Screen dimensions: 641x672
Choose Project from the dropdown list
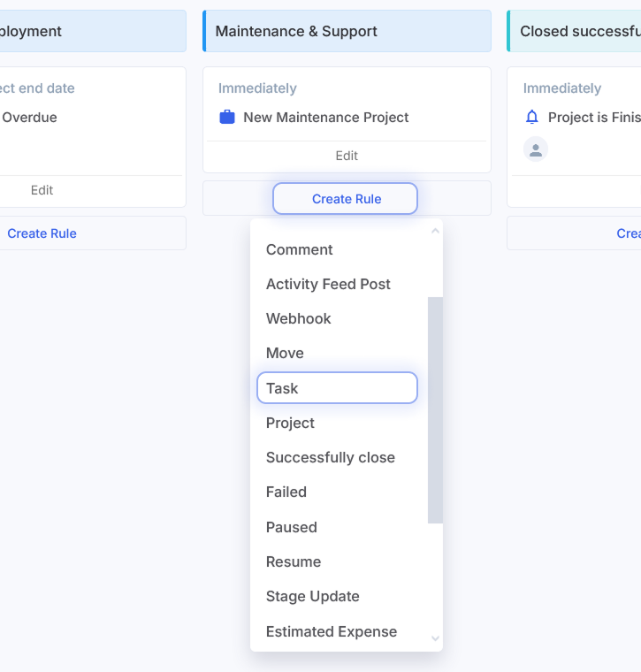pos(290,423)
